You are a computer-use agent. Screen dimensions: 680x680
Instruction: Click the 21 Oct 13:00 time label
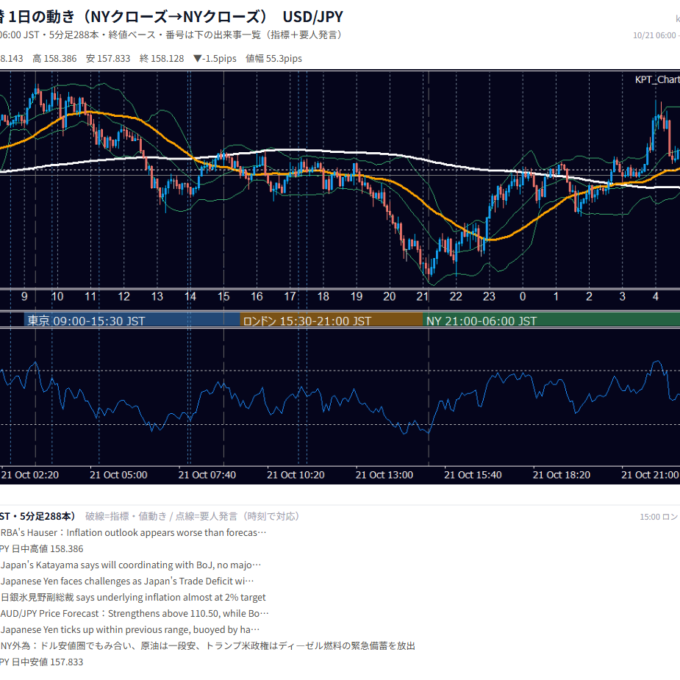click(x=384, y=475)
